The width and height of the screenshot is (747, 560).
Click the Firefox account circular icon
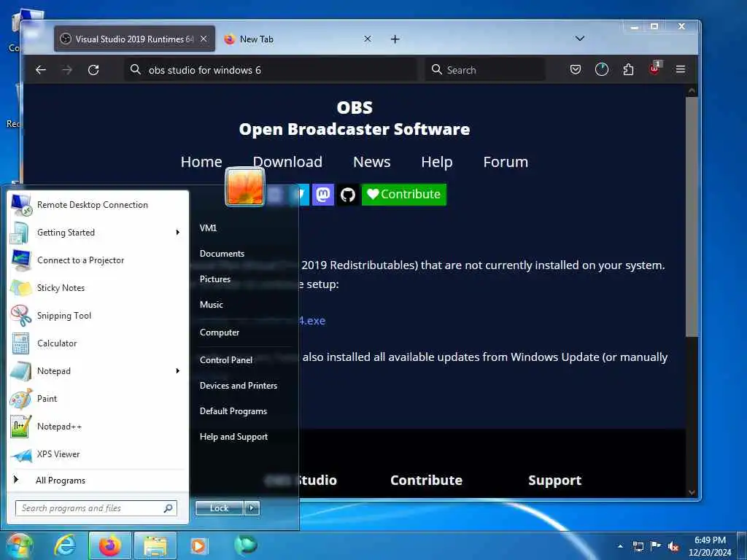(x=602, y=70)
